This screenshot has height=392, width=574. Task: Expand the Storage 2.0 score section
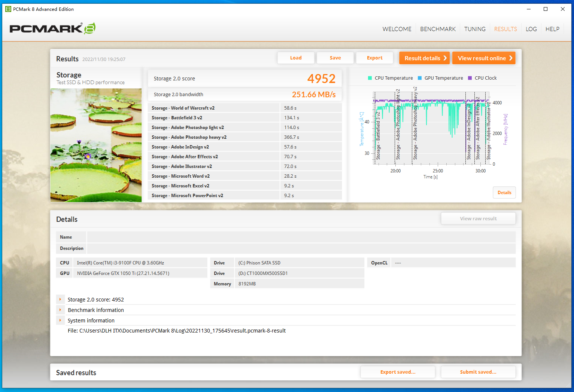coord(60,300)
